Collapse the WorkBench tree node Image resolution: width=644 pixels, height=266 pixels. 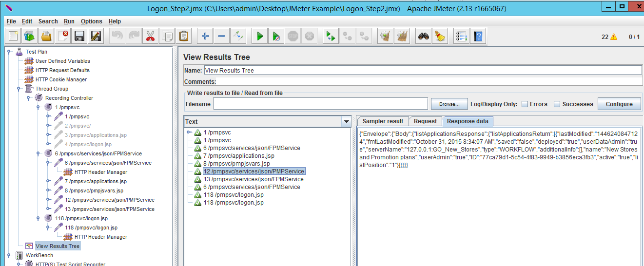(9, 255)
